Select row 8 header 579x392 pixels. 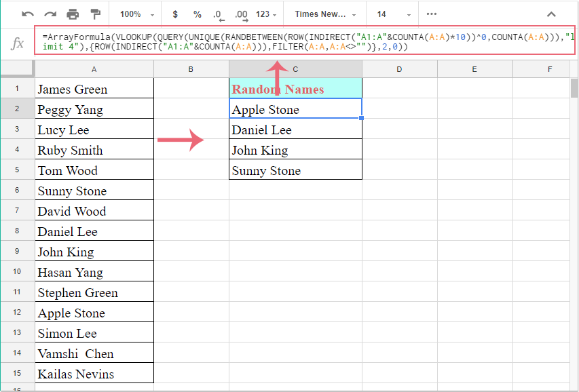click(17, 231)
